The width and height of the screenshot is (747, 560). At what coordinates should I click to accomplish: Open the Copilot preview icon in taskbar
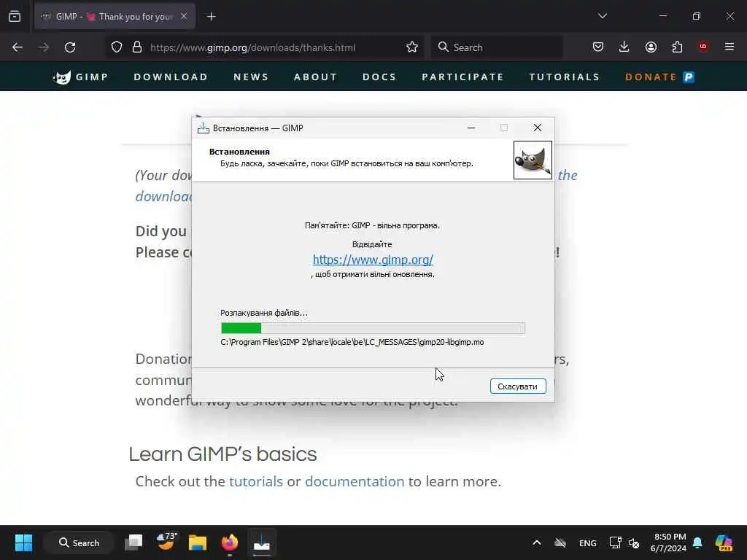724,542
